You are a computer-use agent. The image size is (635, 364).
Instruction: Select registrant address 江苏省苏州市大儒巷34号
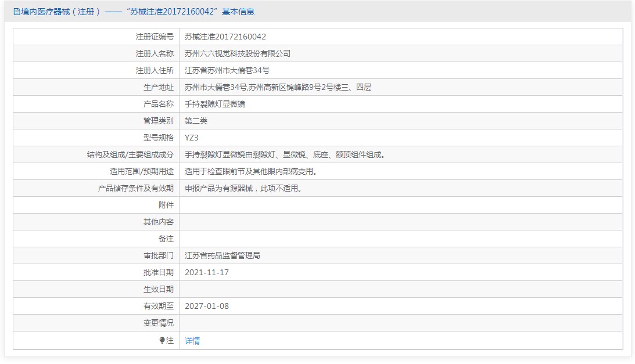coord(227,70)
